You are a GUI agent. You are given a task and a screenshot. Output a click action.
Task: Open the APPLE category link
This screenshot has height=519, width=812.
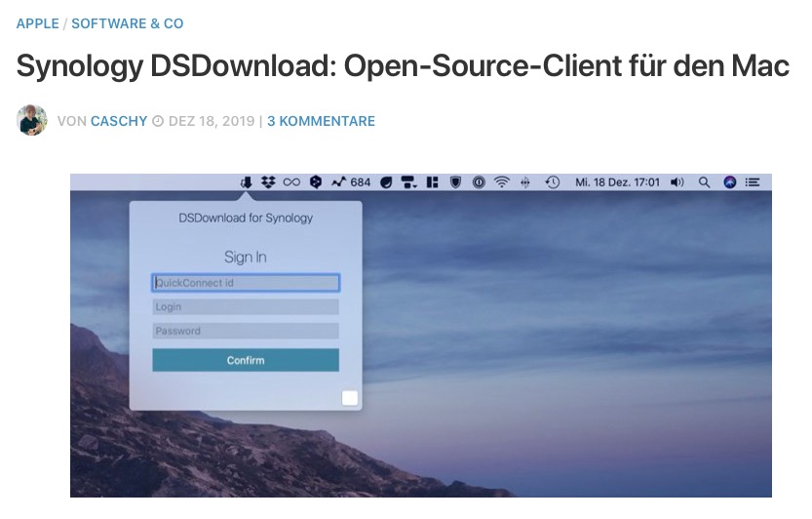tap(37, 23)
